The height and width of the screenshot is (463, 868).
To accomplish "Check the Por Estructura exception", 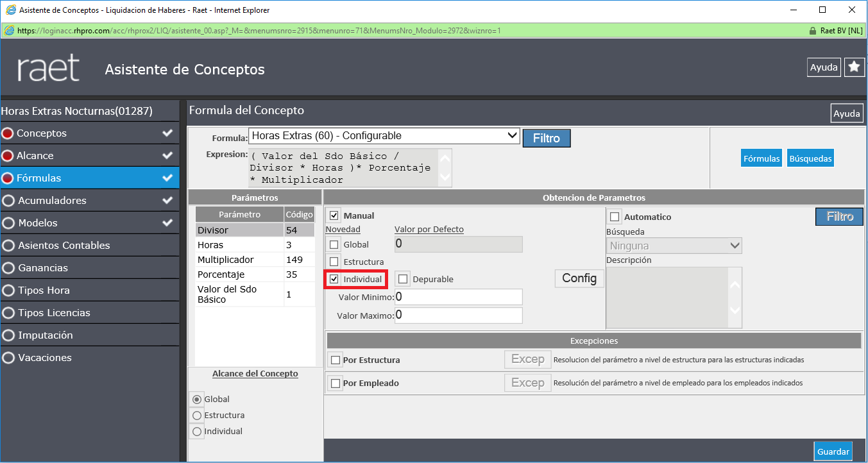I will click(x=335, y=360).
